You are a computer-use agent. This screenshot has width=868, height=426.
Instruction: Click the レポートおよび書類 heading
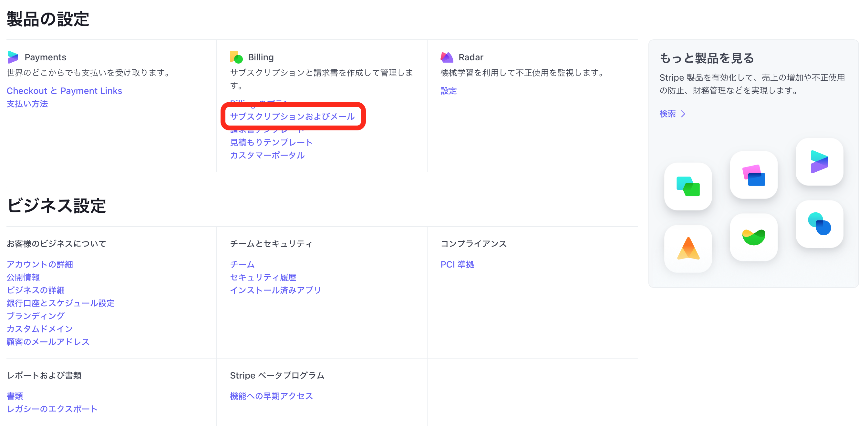44,375
